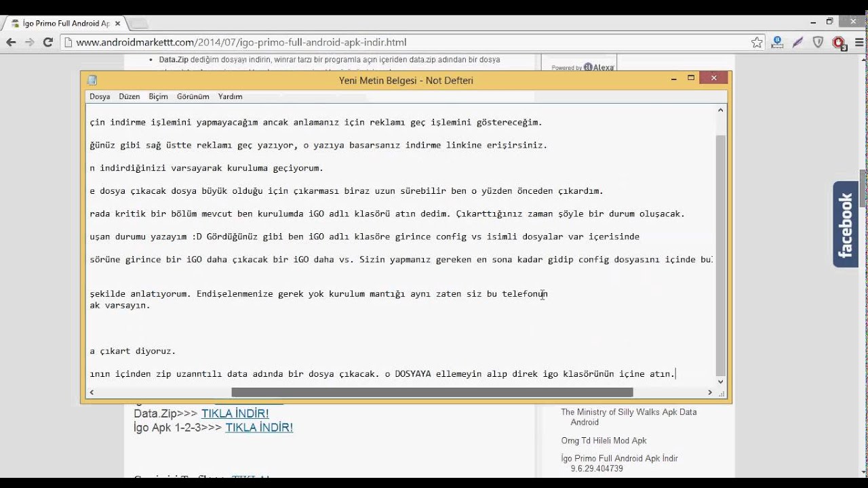This screenshot has height=488, width=868.
Task: Open the Chrome hamburger menu
Action: pos(858,42)
